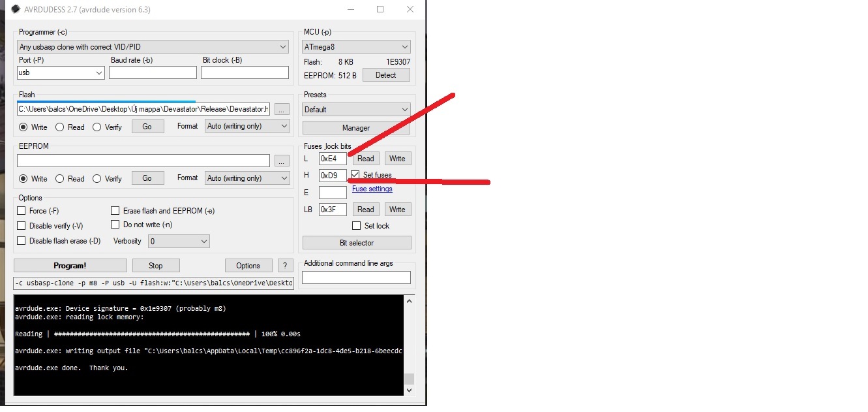Enable Erase flash and EEPROM (-e) checkbox
Screen dimensions: 868x412
[x=115, y=211]
